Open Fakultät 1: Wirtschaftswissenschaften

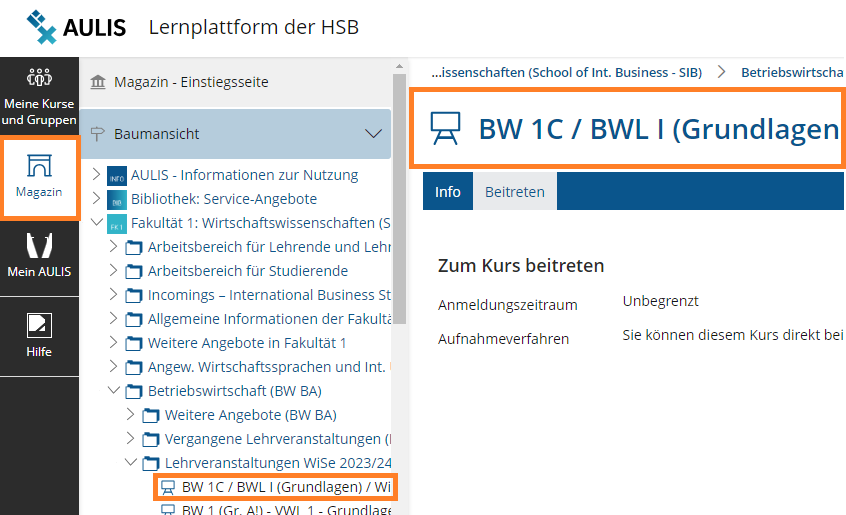(261, 223)
